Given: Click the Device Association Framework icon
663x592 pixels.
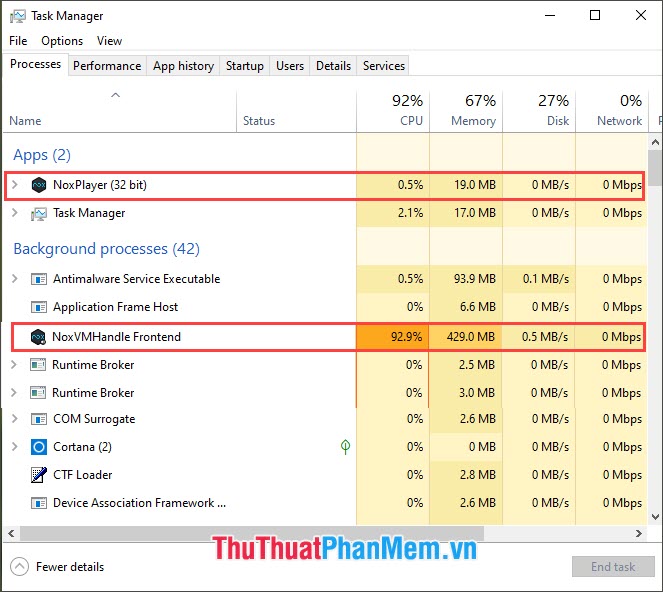Looking at the screenshot, I should click(39, 503).
